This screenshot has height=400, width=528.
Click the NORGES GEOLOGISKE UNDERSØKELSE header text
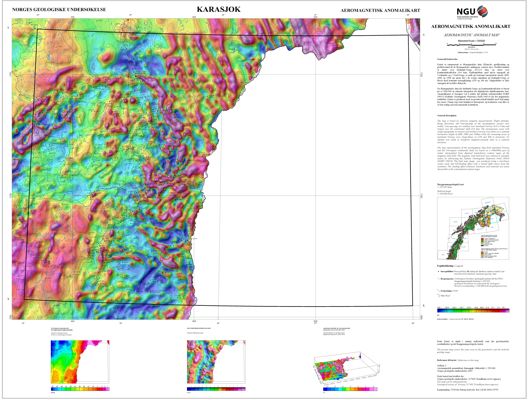(59, 10)
